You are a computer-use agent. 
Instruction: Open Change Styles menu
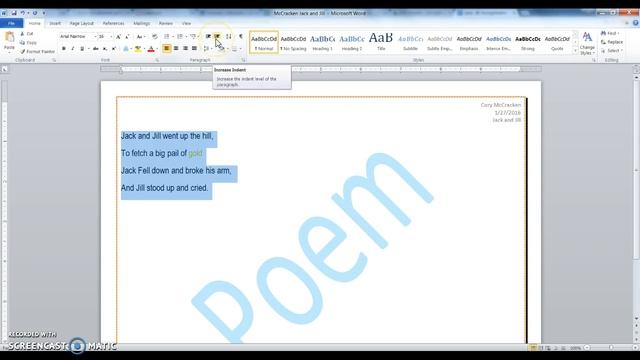tap(587, 44)
